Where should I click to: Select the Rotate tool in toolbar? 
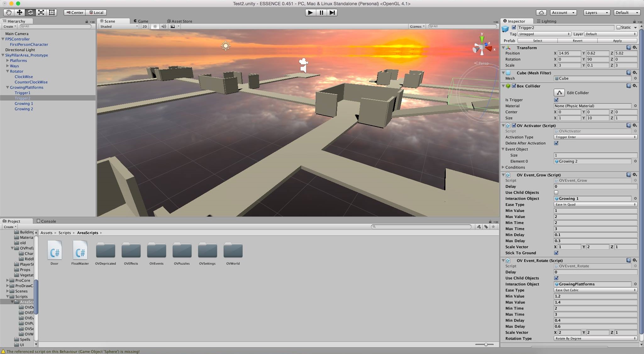pyautogui.click(x=30, y=12)
